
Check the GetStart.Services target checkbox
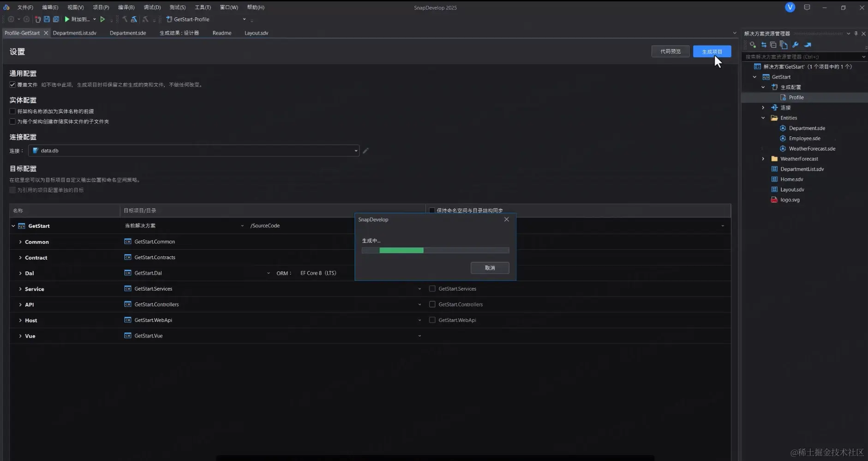[432, 288]
